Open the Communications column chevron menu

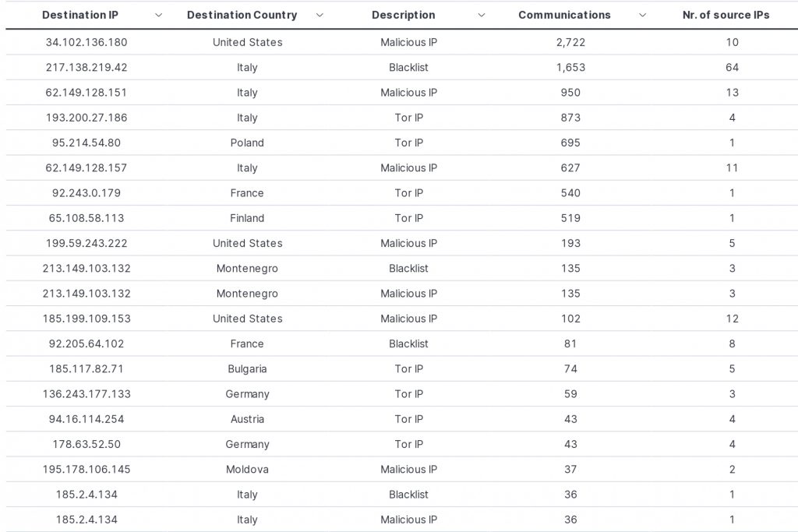click(x=642, y=16)
